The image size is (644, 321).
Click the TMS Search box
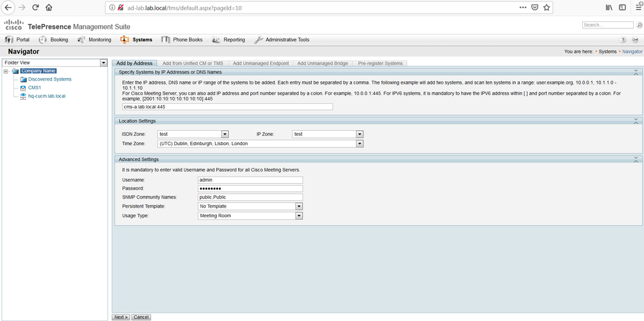tap(608, 25)
